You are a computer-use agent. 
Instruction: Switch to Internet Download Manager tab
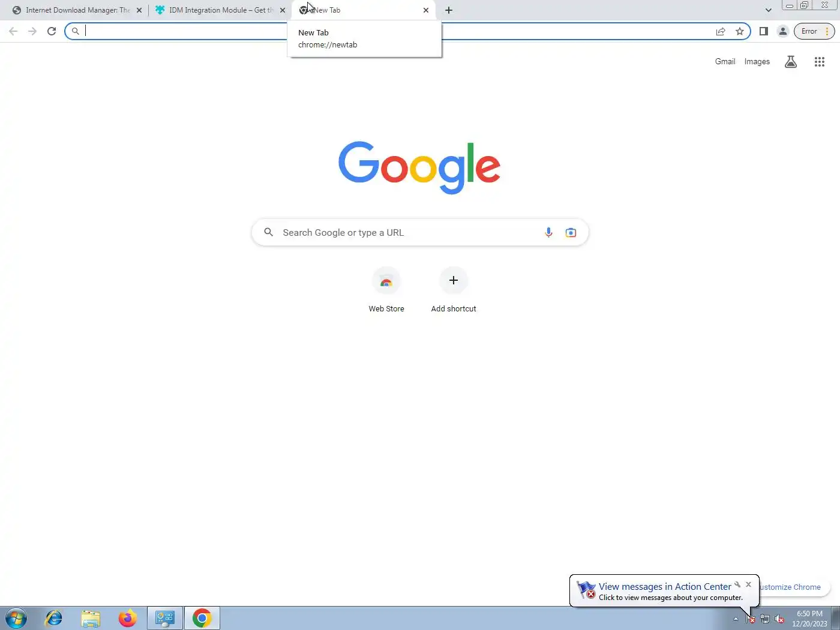77,10
